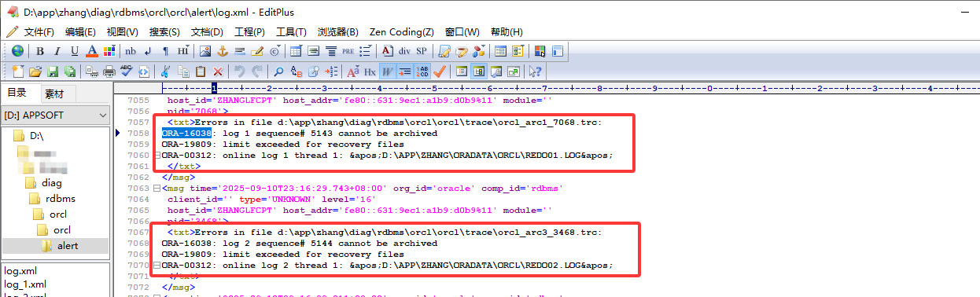Open special character © icon dropdown

coord(274,51)
